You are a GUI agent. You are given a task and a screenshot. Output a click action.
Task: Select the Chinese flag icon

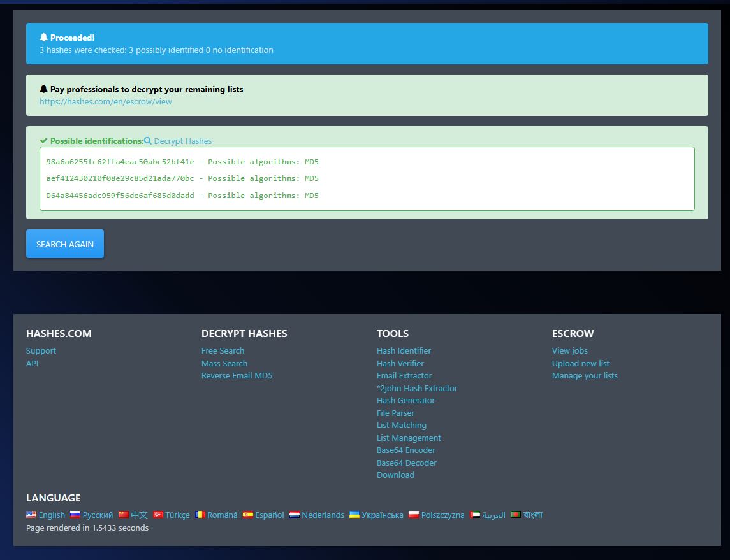122,514
